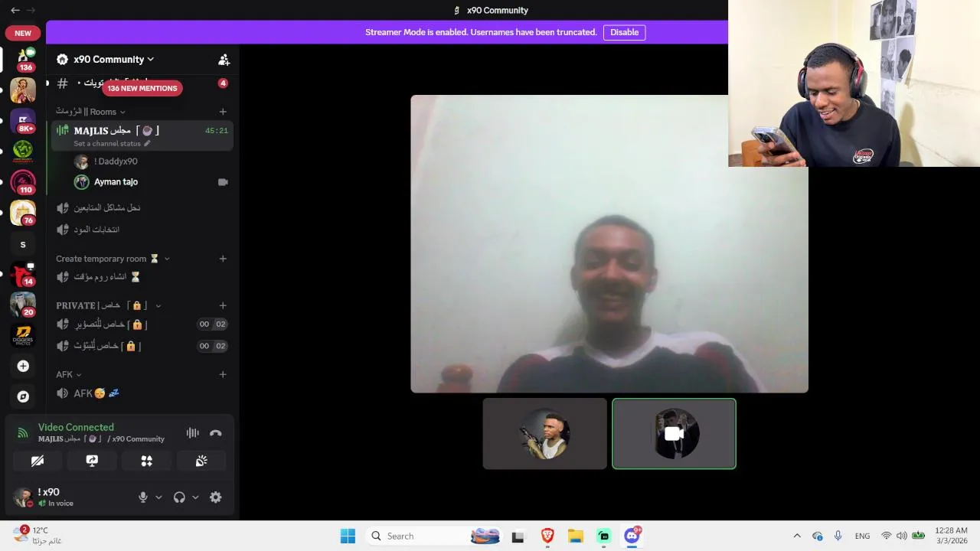The height and width of the screenshot is (551, 980).
Task: Select the green-outlined camera participant tile
Action: tap(674, 434)
